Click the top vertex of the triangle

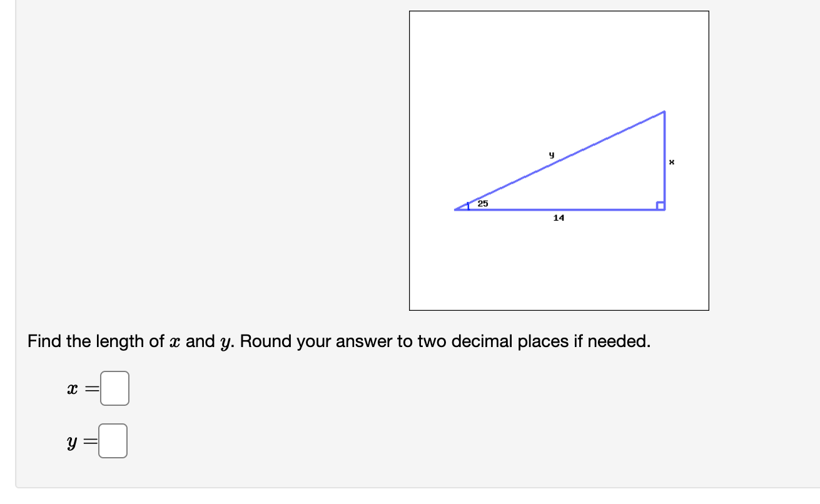coord(664,111)
